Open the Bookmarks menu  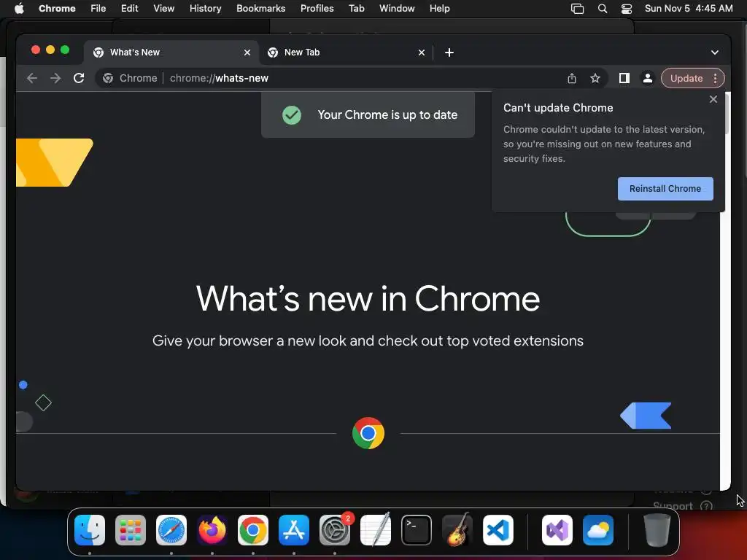click(x=260, y=9)
